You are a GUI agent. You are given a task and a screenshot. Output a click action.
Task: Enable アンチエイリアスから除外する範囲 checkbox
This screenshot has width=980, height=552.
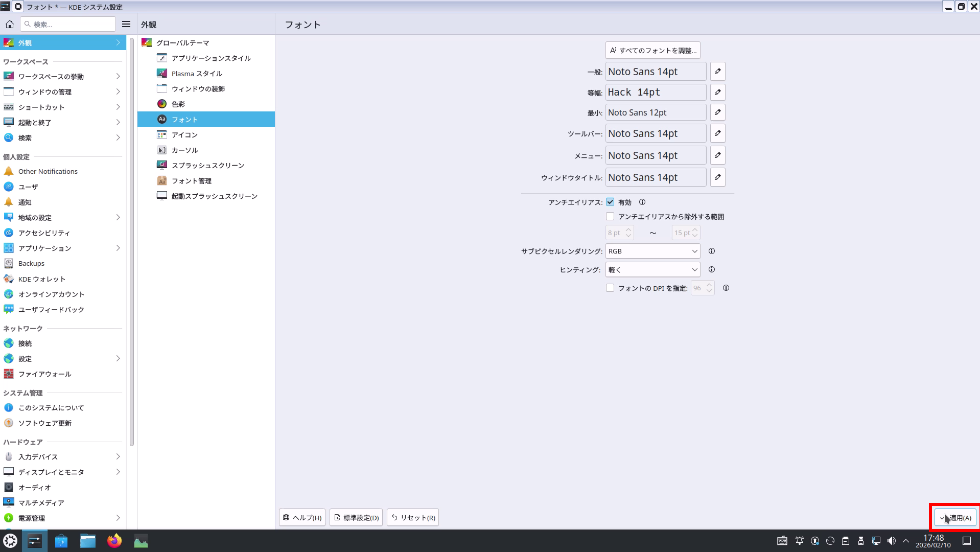(x=610, y=217)
